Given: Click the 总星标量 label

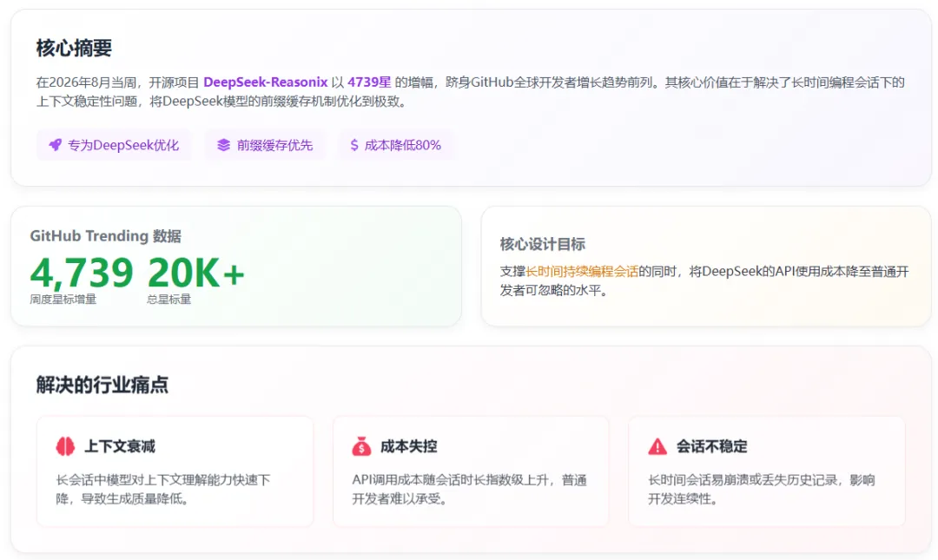Looking at the screenshot, I should point(168,300).
